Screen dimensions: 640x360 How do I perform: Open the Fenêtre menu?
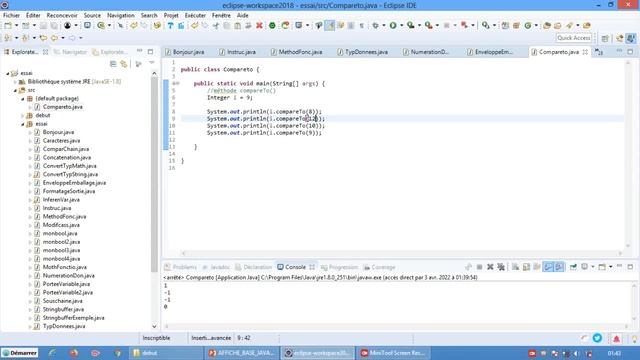point(221,15)
